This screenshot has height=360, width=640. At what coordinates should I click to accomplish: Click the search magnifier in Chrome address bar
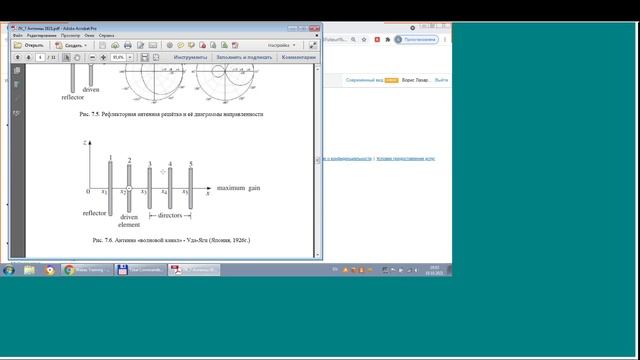(353, 40)
